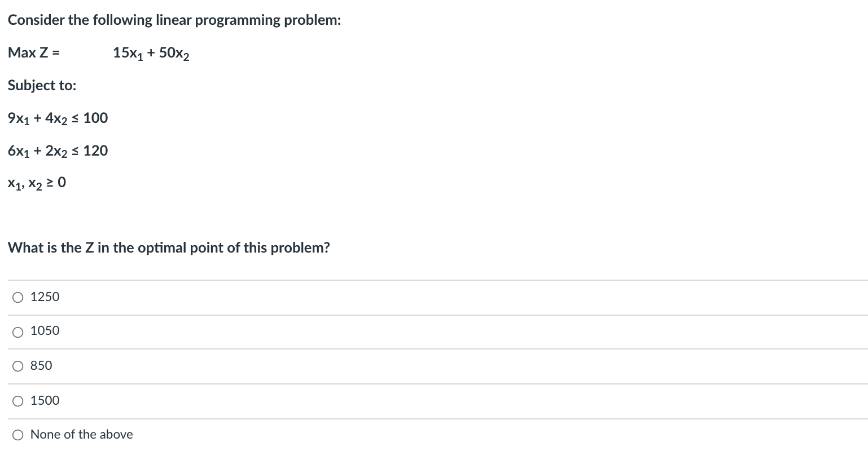Select the 1250 answer option
The height and width of the screenshot is (451, 868).
click(x=45, y=297)
